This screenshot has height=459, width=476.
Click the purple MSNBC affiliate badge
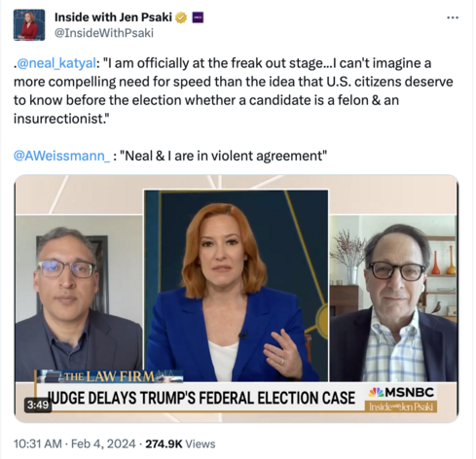198,18
